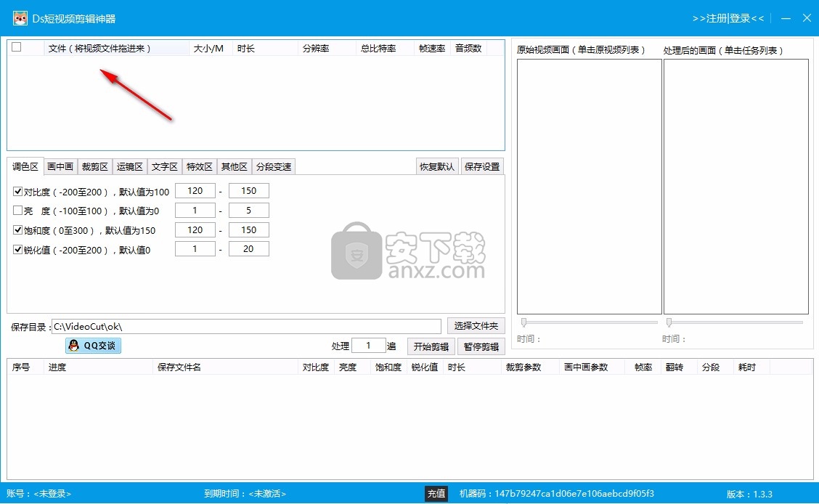Click the 分辨率 column header
This screenshot has width=819, height=504.
pos(327,48)
